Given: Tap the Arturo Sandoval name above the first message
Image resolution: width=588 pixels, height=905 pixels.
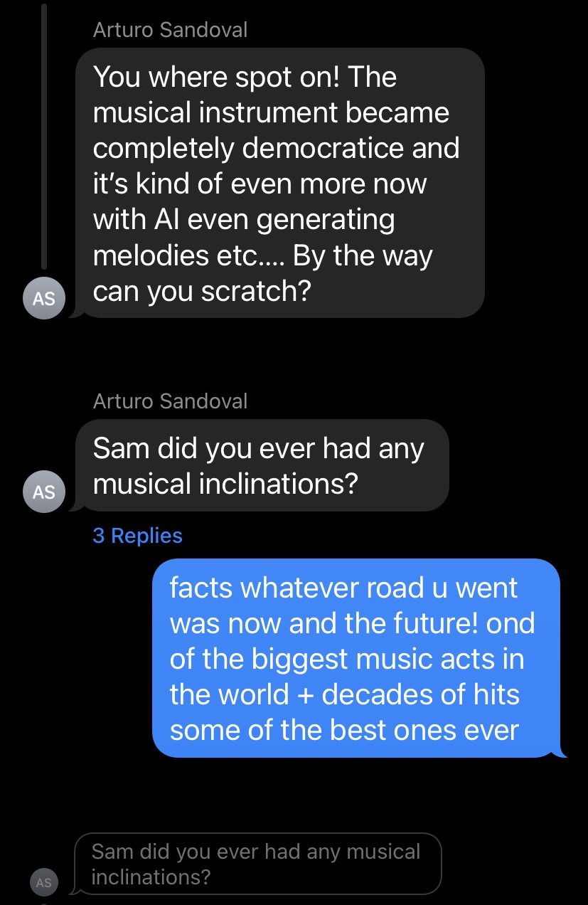Looking at the screenshot, I should 171,30.
